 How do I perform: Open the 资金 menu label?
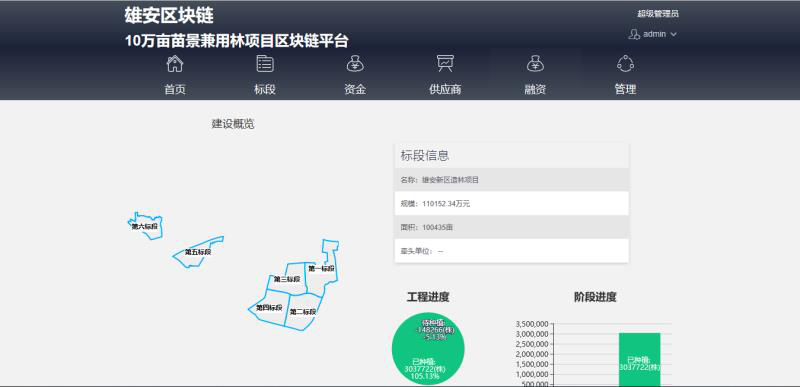355,90
